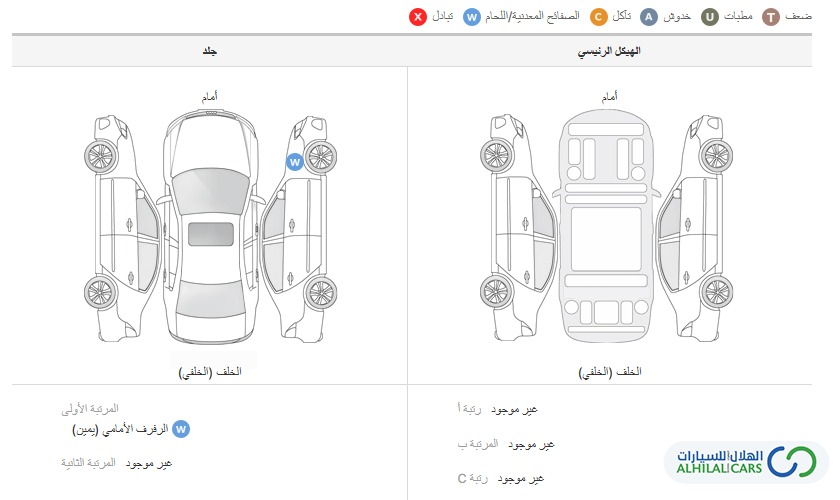Screen dimensions: 840x500
Task: Click the المرتبة الأولى rank label
Action: 90,409
